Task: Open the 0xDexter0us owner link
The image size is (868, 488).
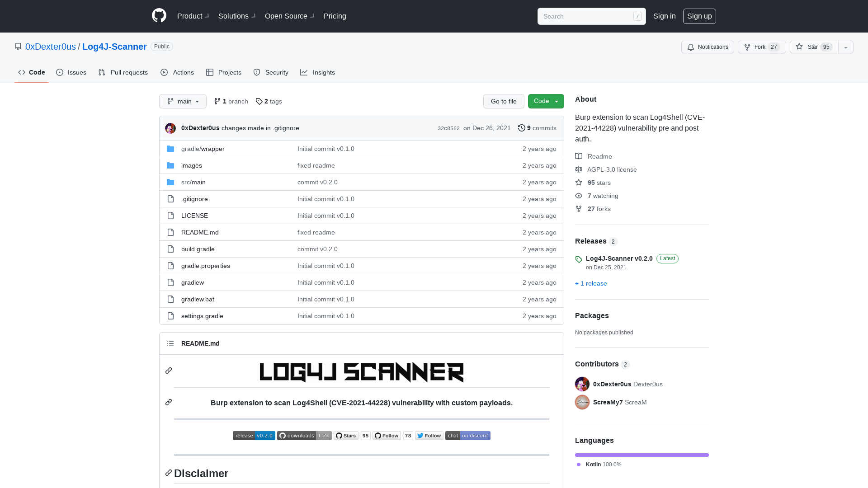Action: (51, 47)
